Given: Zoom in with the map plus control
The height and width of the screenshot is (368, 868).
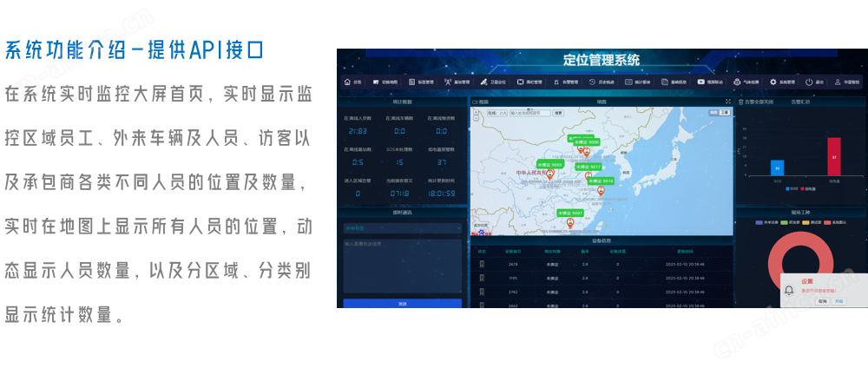Looking at the screenshot, I should click(x=477, y=114).
